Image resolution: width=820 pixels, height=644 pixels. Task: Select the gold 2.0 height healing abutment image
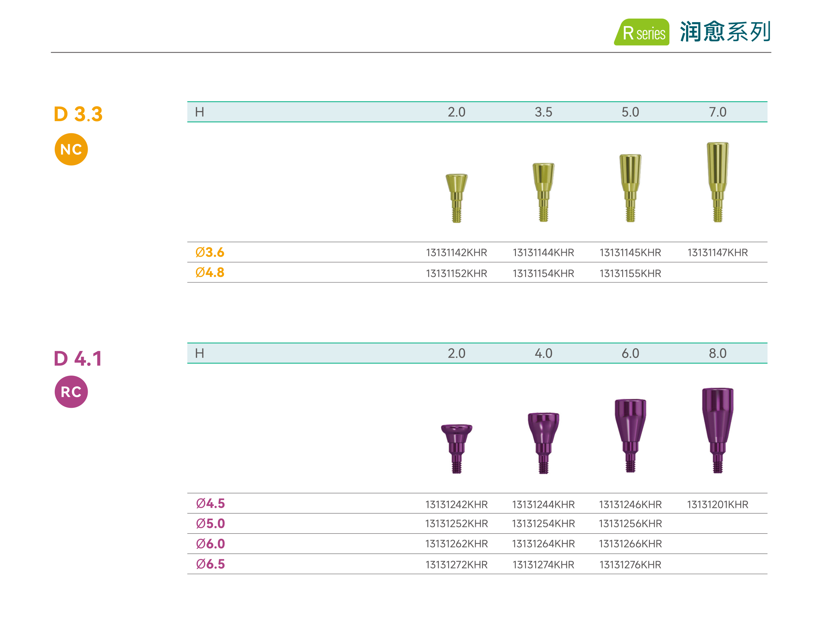[x=456, y=198]
